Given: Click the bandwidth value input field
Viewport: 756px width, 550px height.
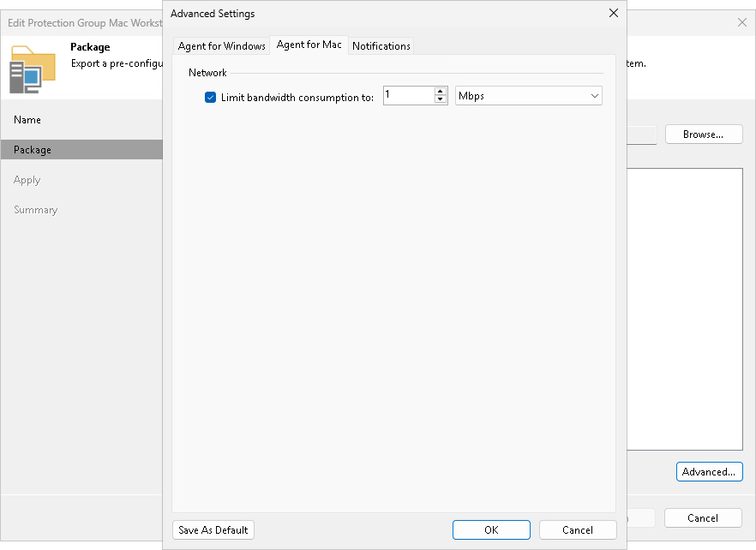Looking at the screenshot, I should point(409,95).
